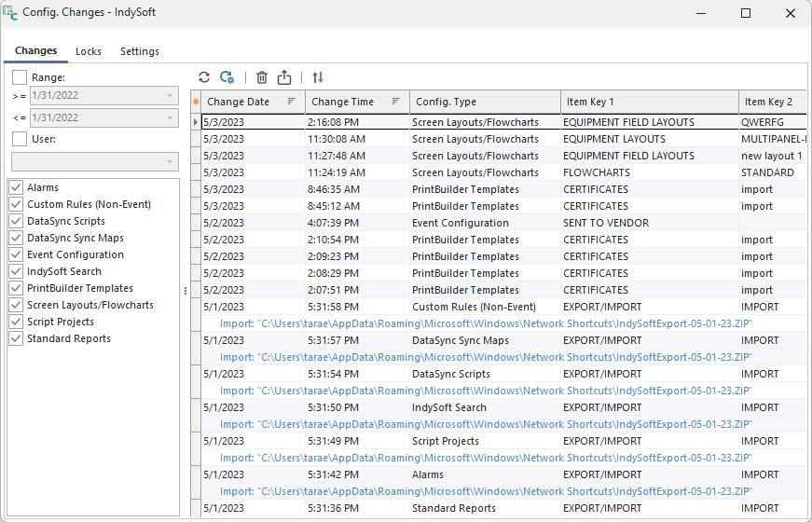
Task: Click the export share icon
Action: [x=284, y=77]
